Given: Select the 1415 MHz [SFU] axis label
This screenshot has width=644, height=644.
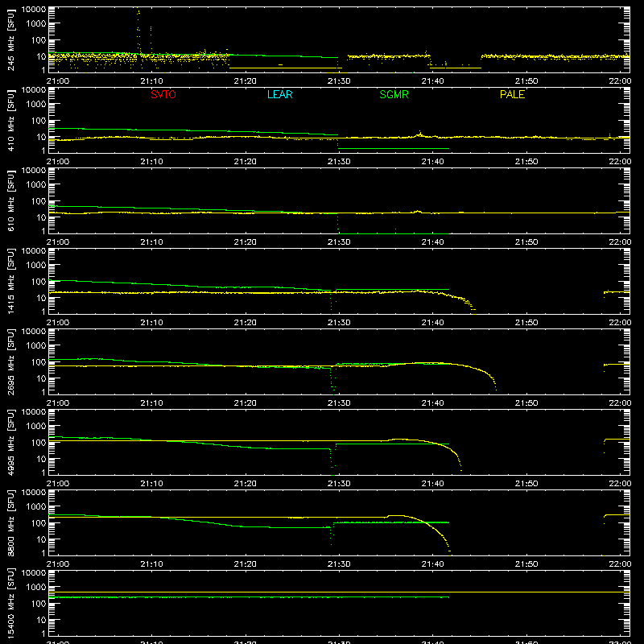Looking at the screenshot, I should coord(11,281).
